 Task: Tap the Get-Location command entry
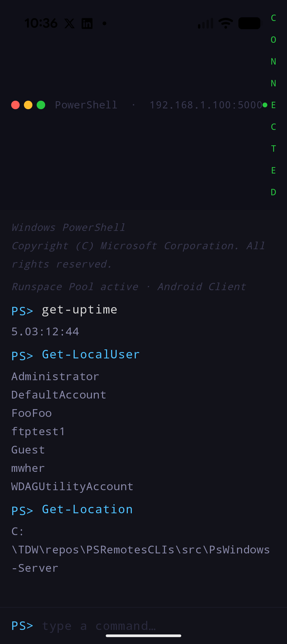click(87, 510)
